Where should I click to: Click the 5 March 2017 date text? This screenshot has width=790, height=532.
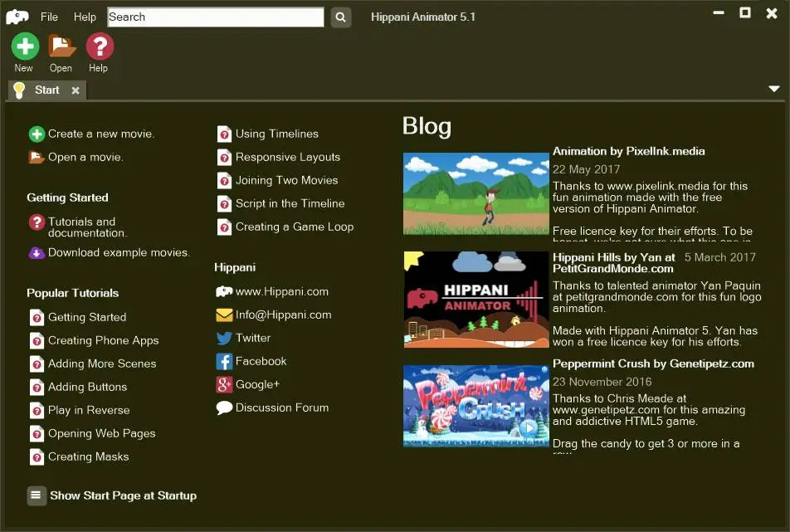tap(720, 257)
